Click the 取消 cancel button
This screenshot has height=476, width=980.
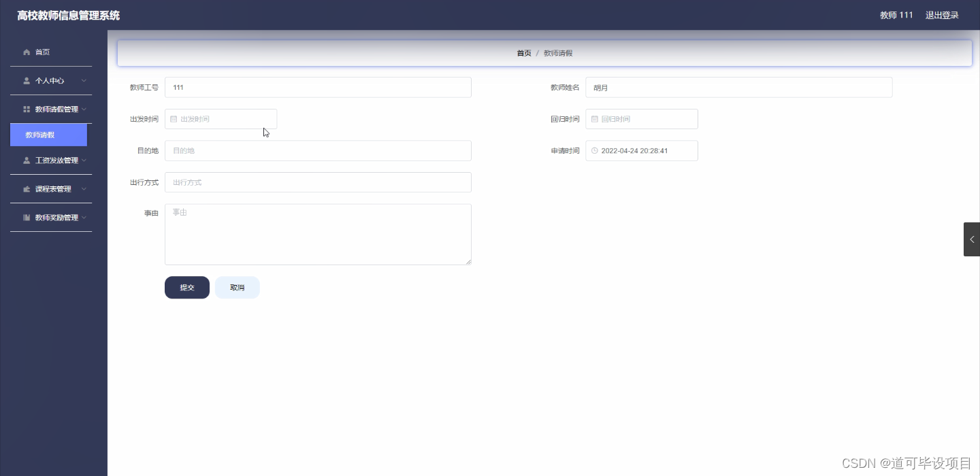pyautogui.click(x=237, y=288)
